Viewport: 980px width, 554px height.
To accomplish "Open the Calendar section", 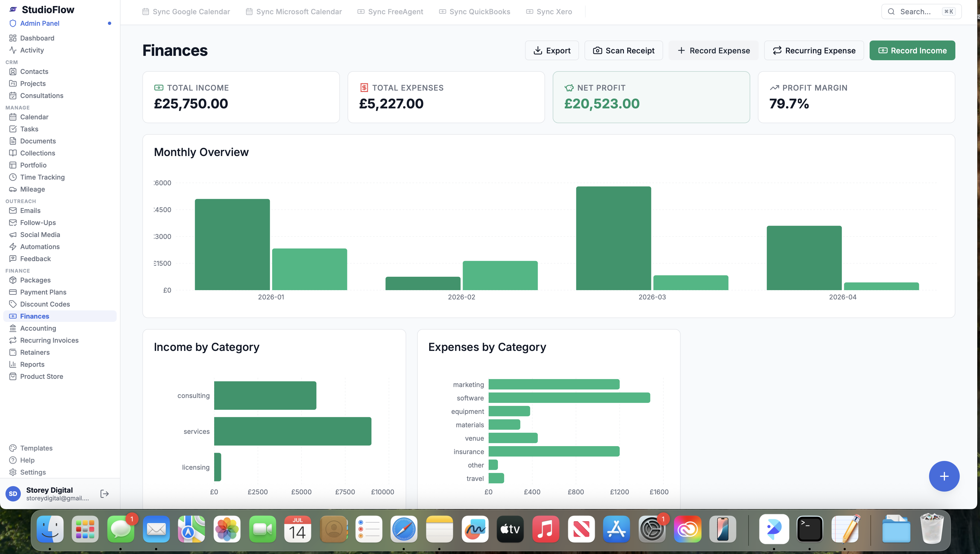I will point(34,117).
